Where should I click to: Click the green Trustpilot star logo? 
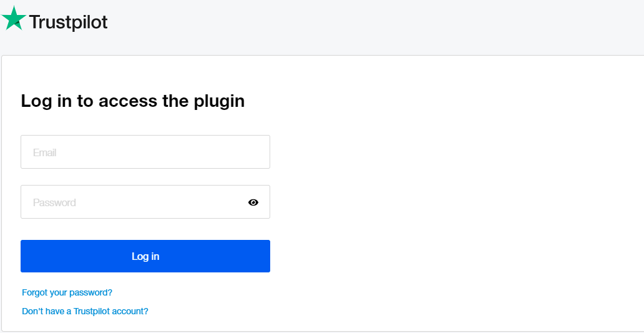pyautogui.click(x=14, y=19)
